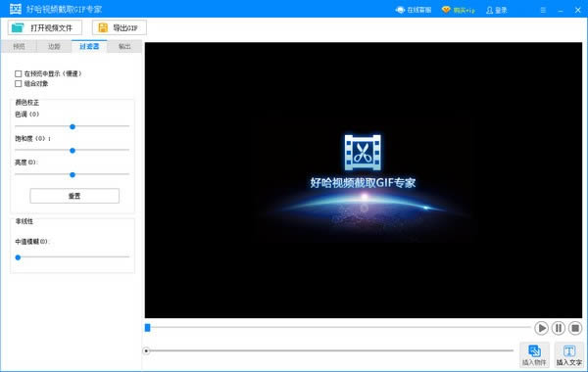The width and height of the screenshot is (588, 372).
Task: Close the GIF expert window
Action: pos(577,10)
